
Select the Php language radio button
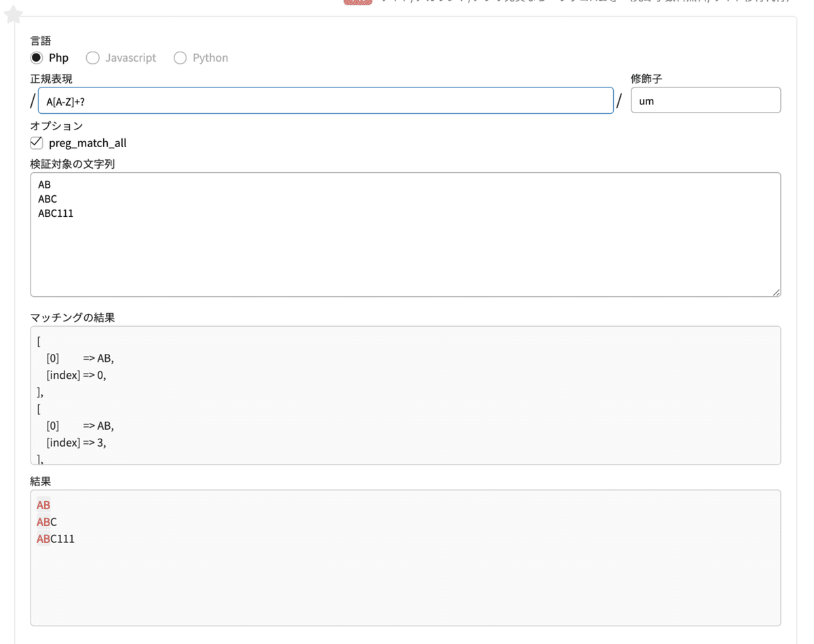tap(37, 58)
